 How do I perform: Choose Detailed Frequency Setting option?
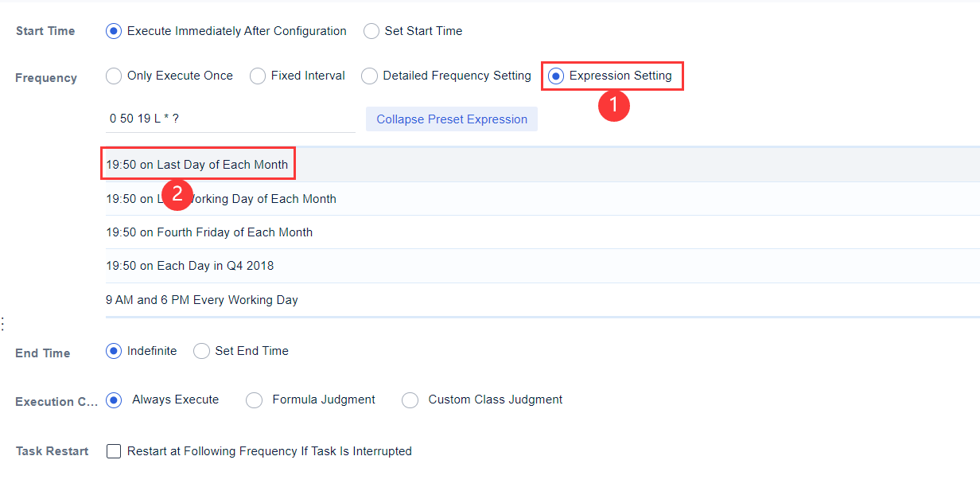click(369, 76)
